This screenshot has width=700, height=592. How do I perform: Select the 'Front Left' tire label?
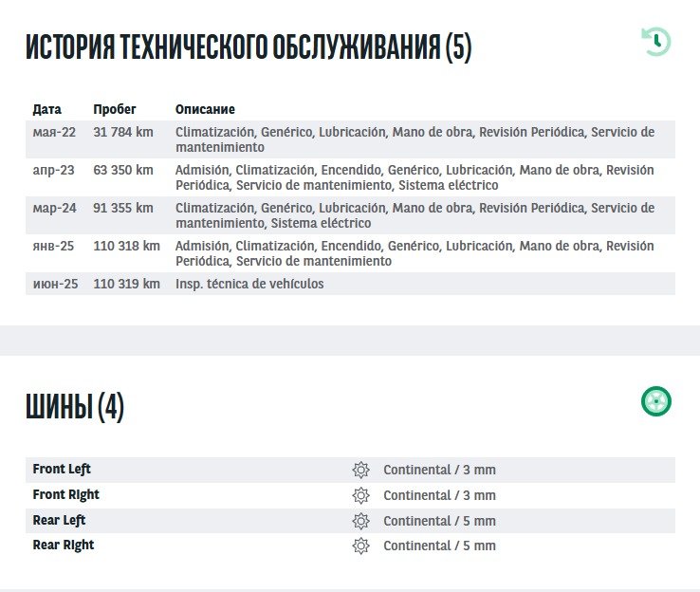coord(62,470)
